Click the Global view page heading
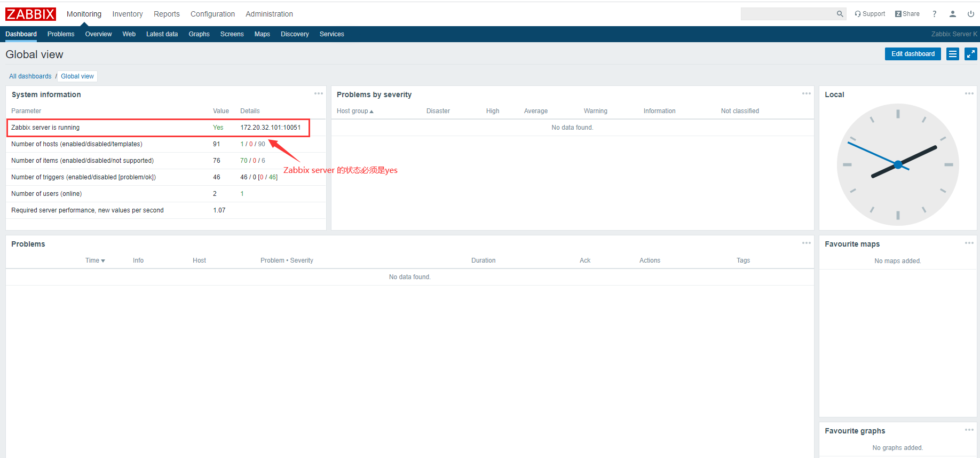 34,54
